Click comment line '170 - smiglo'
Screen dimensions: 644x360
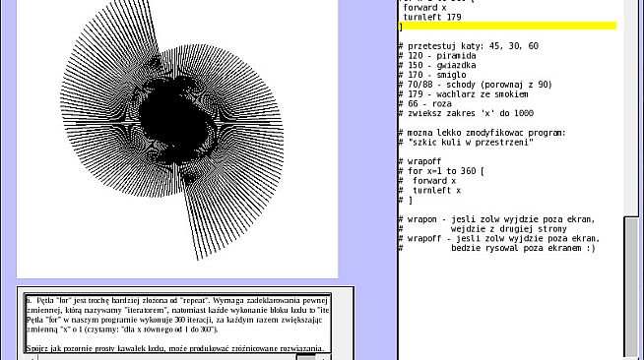(432, 75)
